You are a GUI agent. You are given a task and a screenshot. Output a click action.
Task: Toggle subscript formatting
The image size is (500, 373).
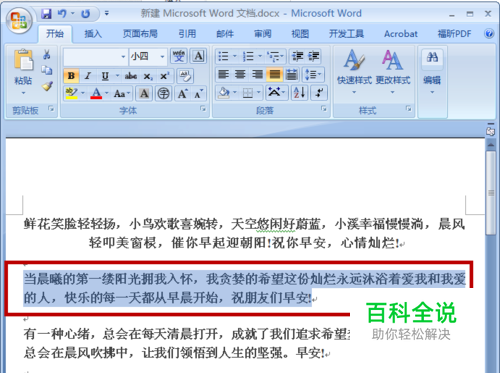coord(148,76)
